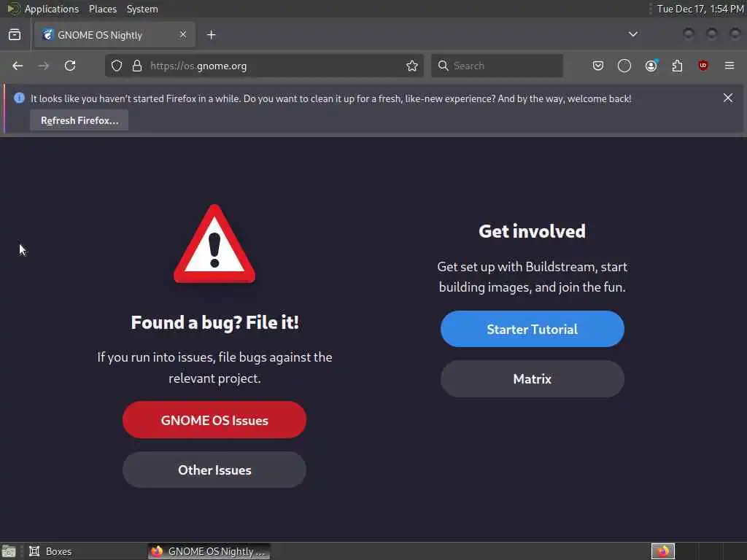The height and width of the screenshot is (560, 747).
Task: Click the search magnifier icon
Action: click(443, 66)
